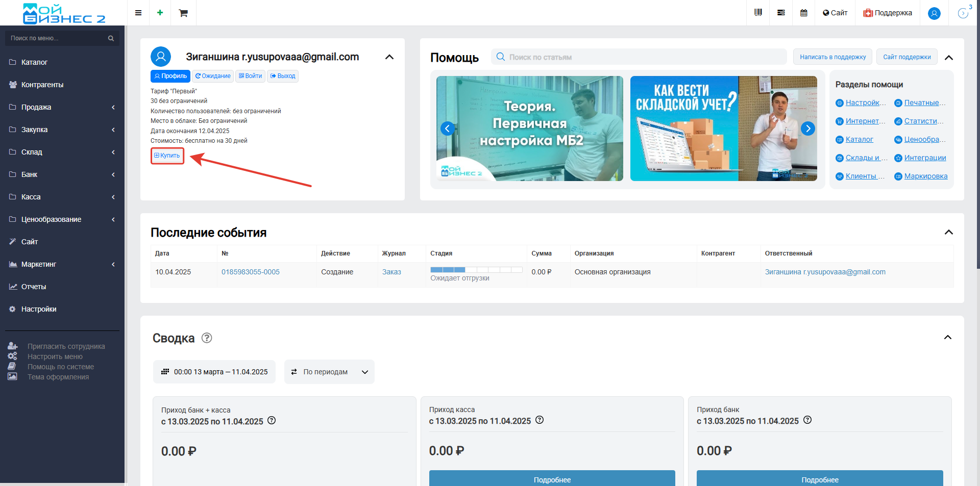Viewport: 980px width, 486px height.
Task: Click the barcode scanner icon in header
Action: click(x=758, y=13)
